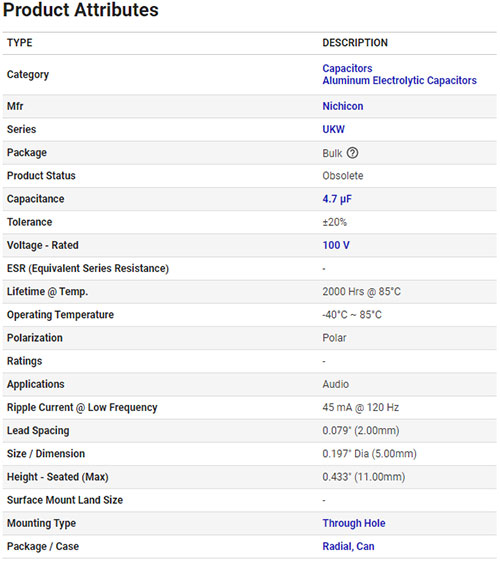Image resolution: width=500 pixels, height=562 pixels.
Task: Click the 45 mA @ 120 Hz value
Action: tap(361, 408)
